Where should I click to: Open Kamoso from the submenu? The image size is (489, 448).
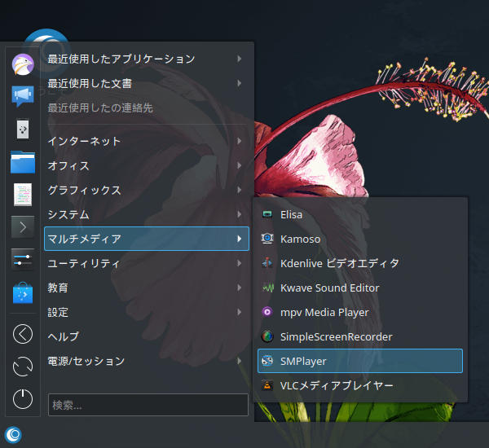pyautogui.click(x=360, y=239)
